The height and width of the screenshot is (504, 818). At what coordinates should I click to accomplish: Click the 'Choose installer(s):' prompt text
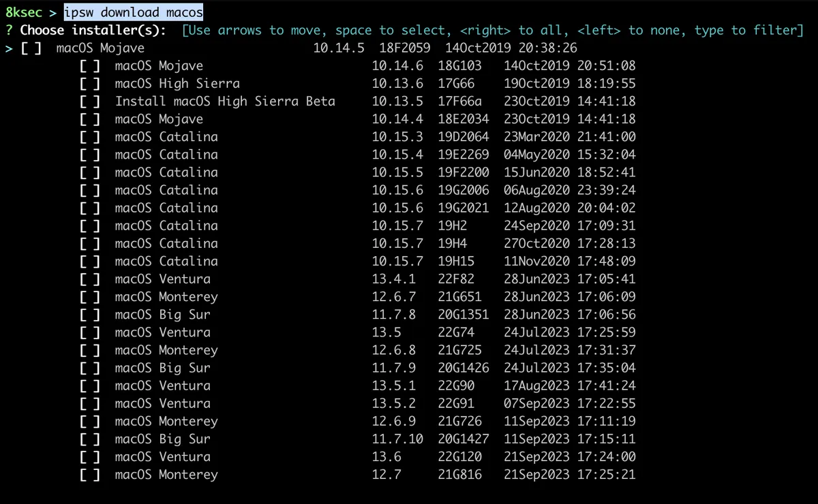(x=93, y=30)
